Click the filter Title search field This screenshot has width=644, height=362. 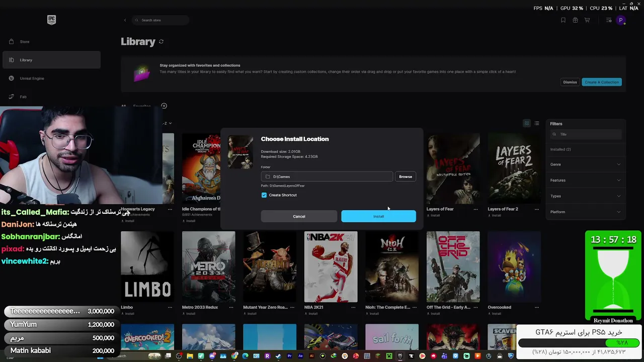coord(586,134)
